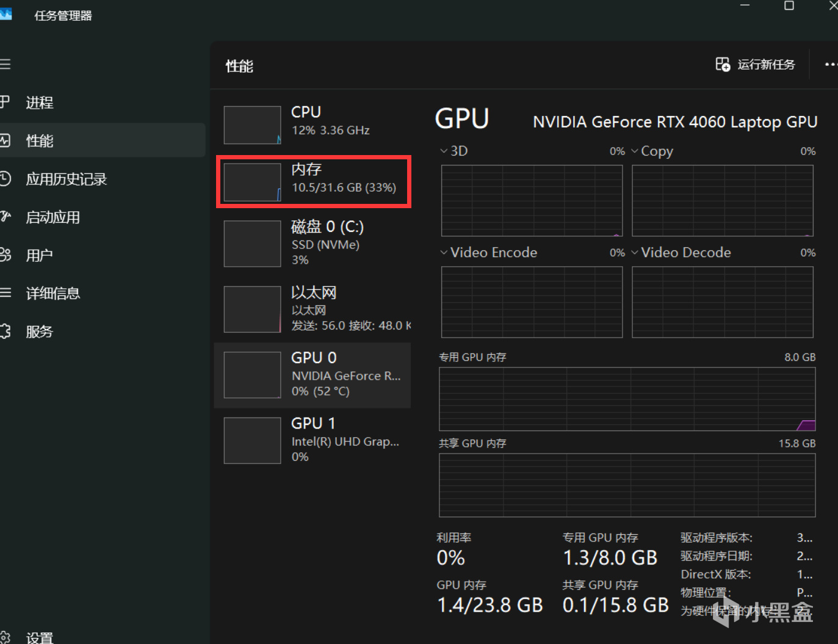Screen dimensions: 838x644
Task: Click the '1.3/8.0 GB' dedicated memory value
Action: 610,558
